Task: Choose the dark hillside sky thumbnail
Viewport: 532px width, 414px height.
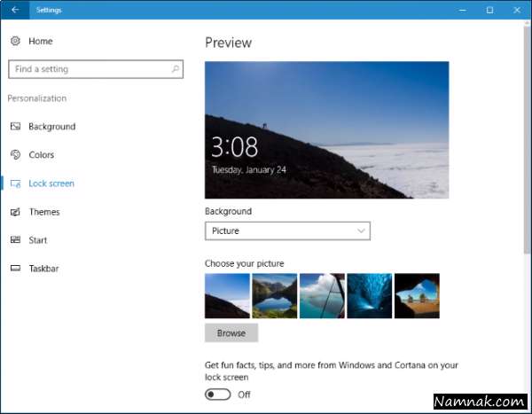Action: click(227, 296)
